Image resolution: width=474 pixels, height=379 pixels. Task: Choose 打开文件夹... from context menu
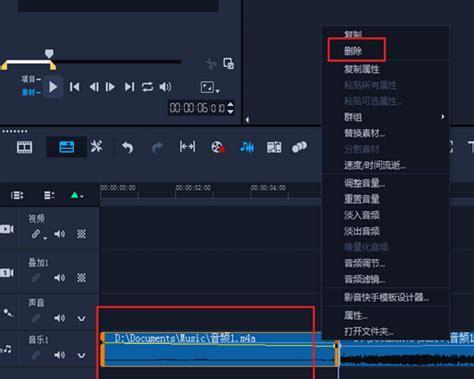(369, 331)
